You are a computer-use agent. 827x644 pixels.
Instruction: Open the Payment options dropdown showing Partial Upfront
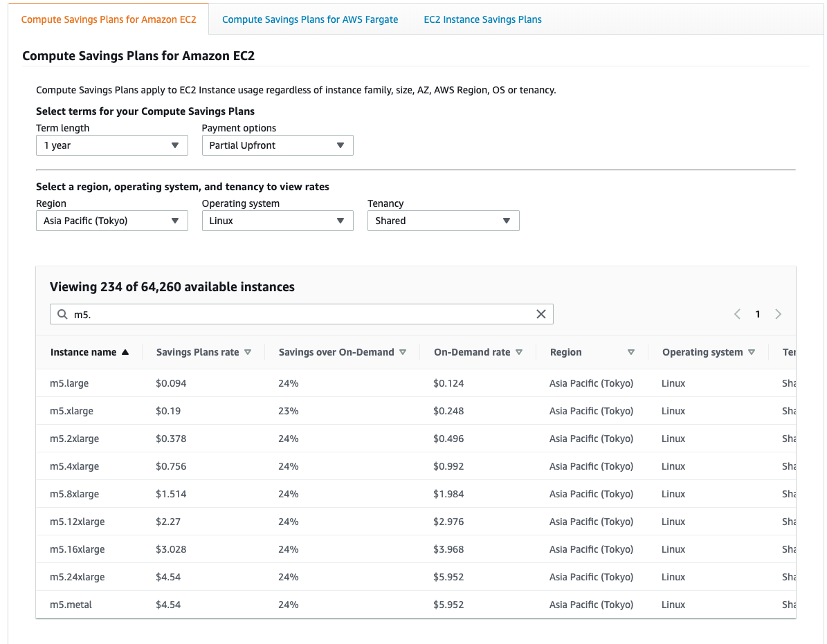(x=278, y=145)
